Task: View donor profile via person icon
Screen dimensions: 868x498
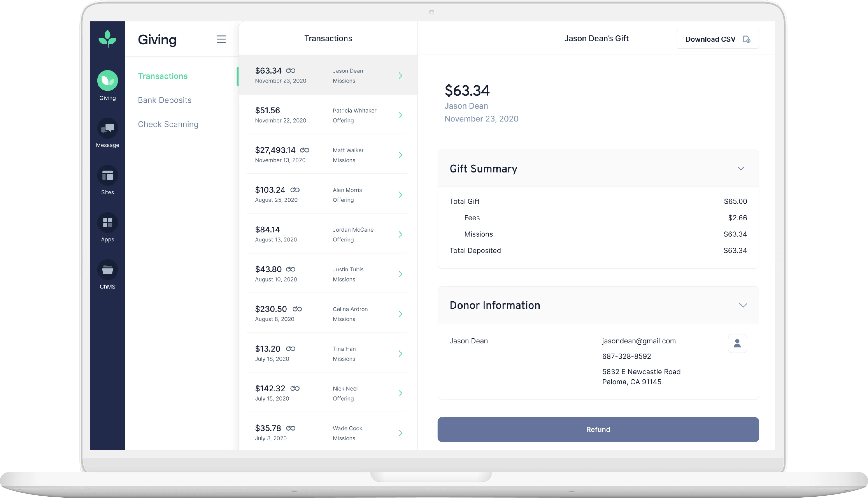Action: click(x=737, y=343)
